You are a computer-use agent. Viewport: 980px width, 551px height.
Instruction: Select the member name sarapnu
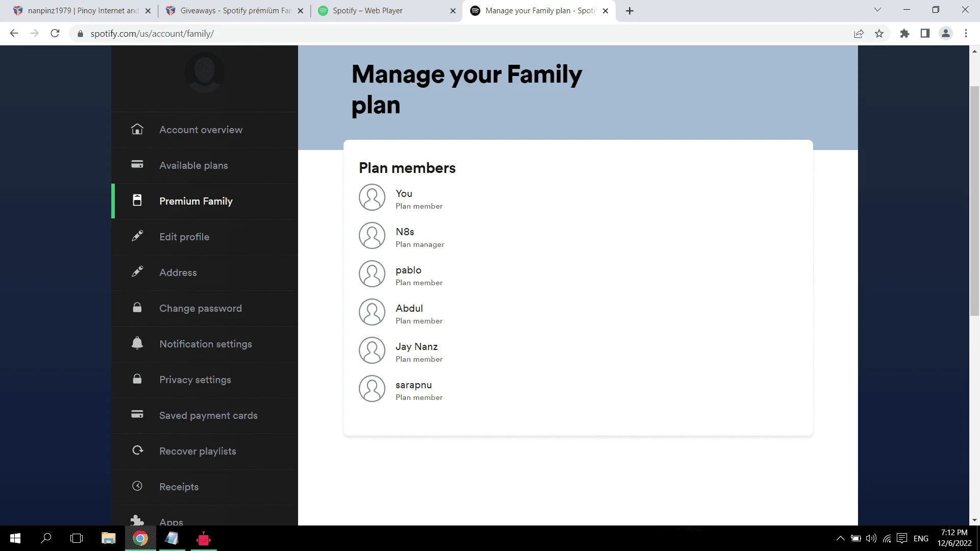(413, 385)
